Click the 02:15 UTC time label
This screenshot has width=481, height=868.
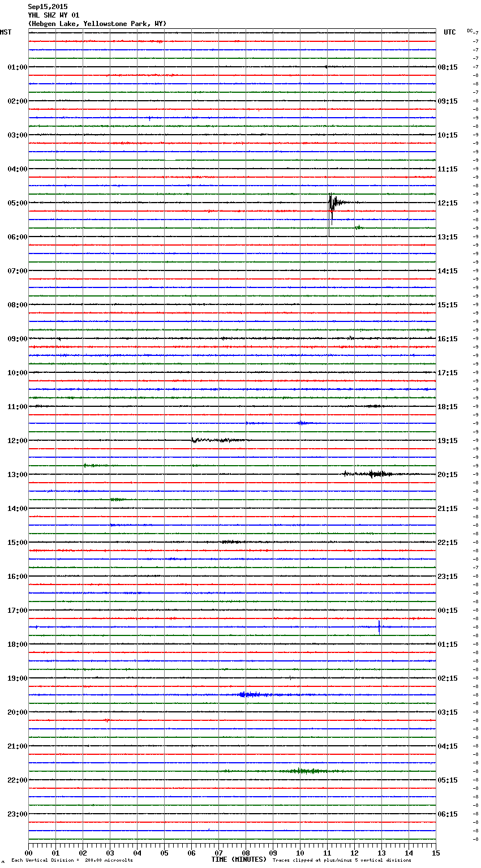(x=448, y=678)
